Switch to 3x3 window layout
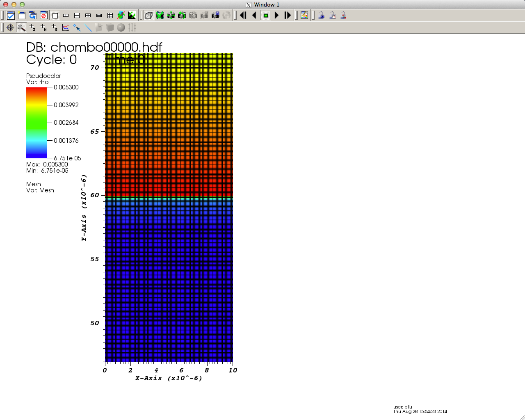 click(110, 16)
